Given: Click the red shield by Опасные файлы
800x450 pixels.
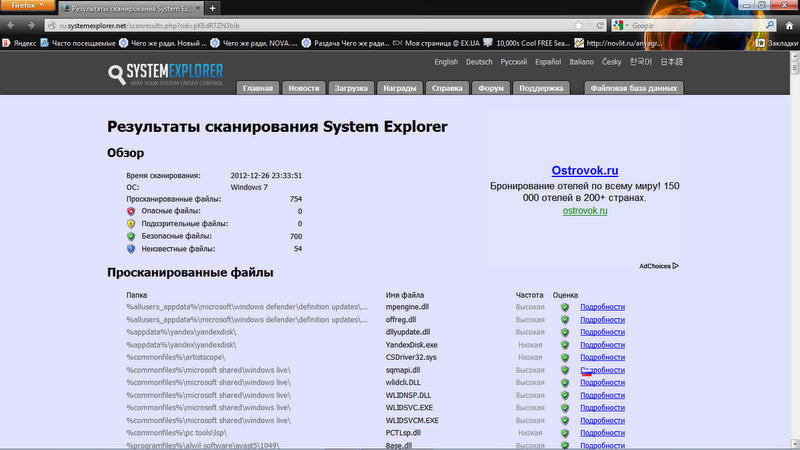Looking at the screenshot, I should pyautogui.click(x=131, y=211).
